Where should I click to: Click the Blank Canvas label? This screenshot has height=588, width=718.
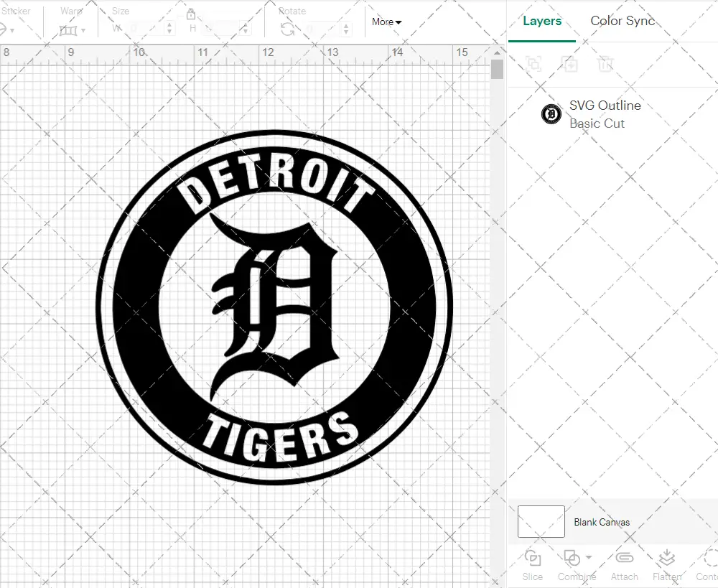pos(602,522)
